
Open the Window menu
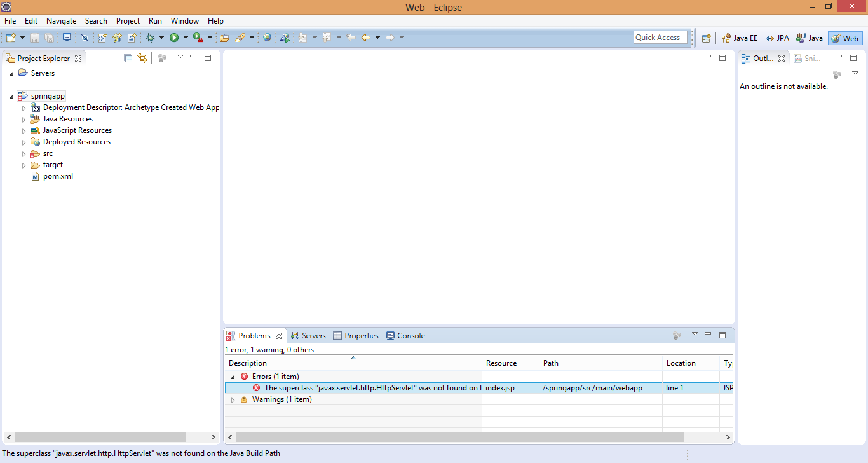[x=185, y=21]
